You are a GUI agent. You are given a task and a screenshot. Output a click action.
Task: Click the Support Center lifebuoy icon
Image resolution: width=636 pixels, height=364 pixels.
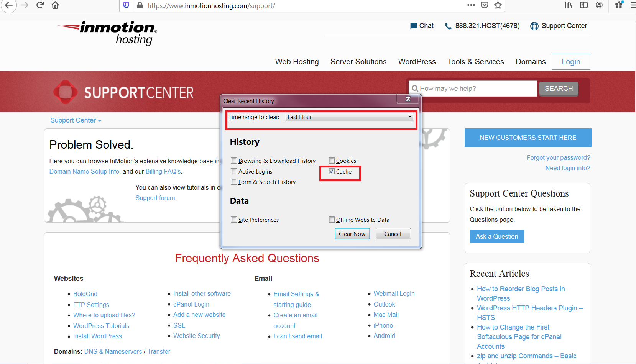point(534,26)
